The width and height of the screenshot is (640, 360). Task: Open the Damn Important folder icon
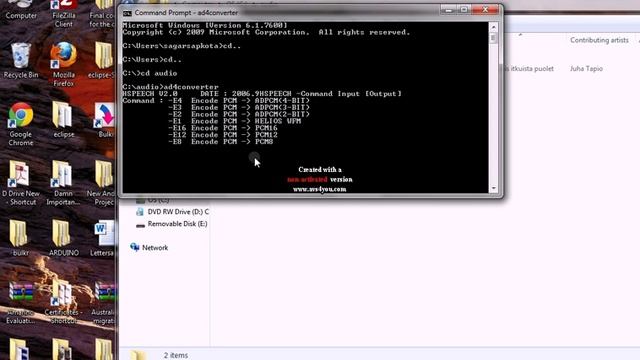[x=63, y=183]
